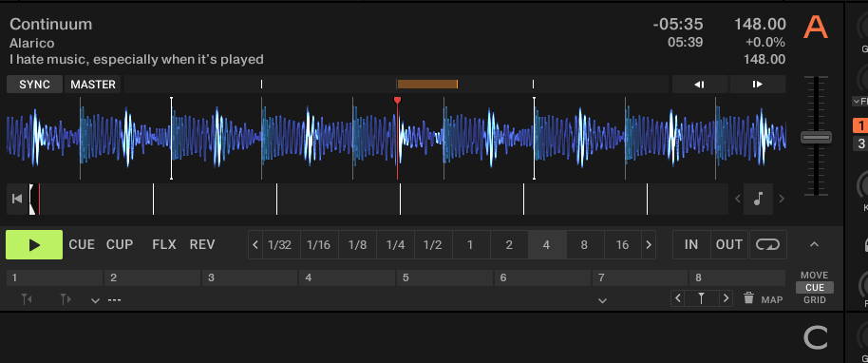This screenshot has height=363, width=868.
Task: Shift key down with left arrow beside note
Action: [737, 199]
